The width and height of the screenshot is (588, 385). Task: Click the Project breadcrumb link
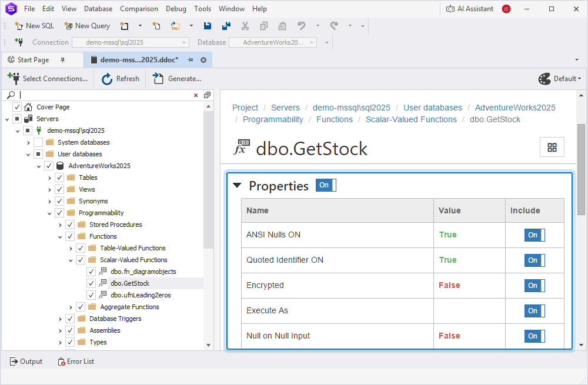tap(245, 108)
